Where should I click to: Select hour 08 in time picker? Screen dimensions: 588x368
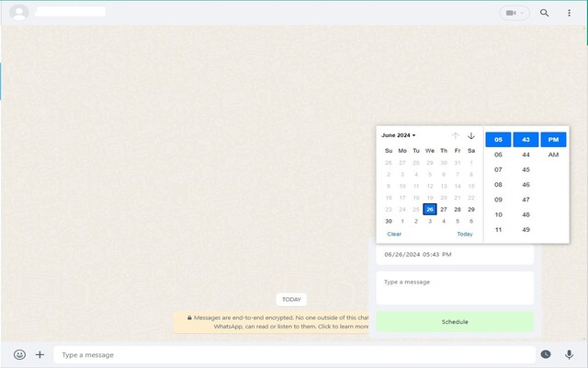point(498,185)
